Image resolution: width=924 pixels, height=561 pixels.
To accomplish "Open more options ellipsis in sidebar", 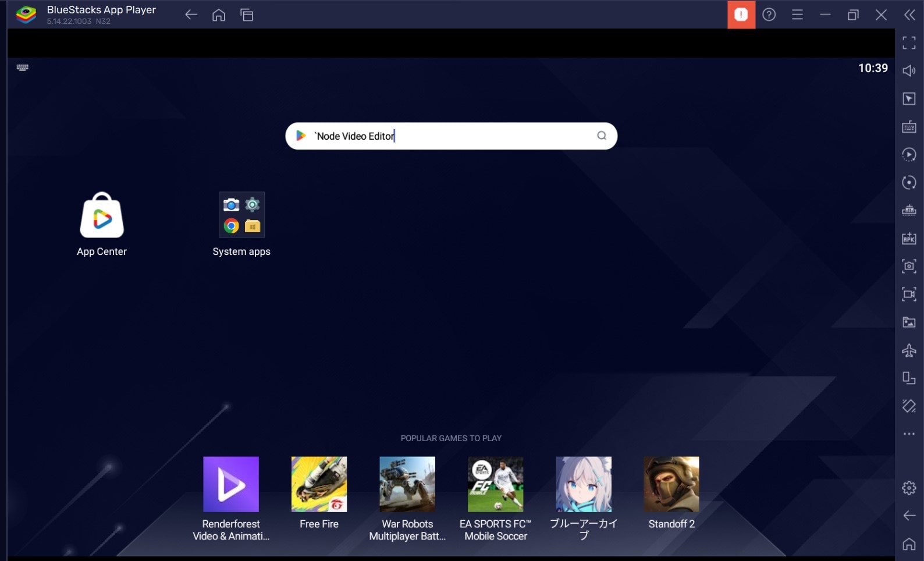I will coord(909,434).
